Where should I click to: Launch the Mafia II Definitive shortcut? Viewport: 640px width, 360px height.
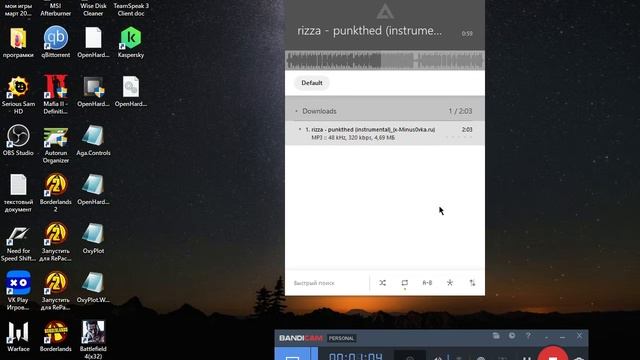click(x=56, y=95)
